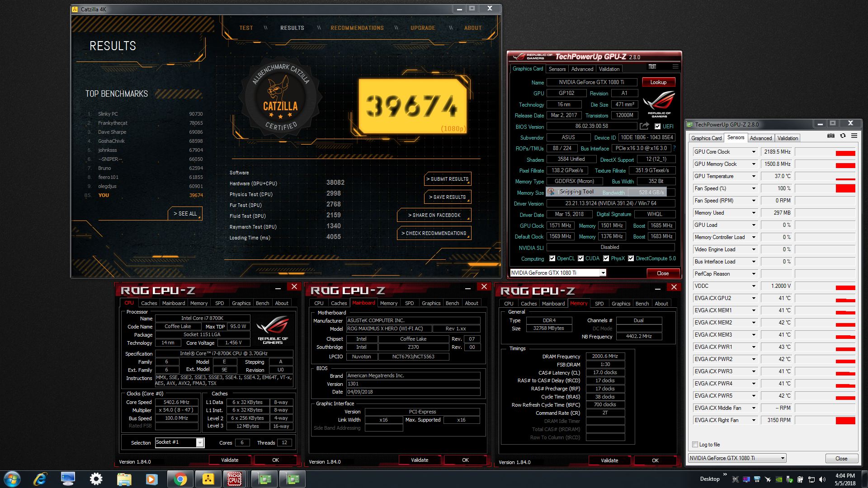Viewport: 868px width, 488px height.
Task: Open the gear Settings taskbar icon
Action: 96,479
